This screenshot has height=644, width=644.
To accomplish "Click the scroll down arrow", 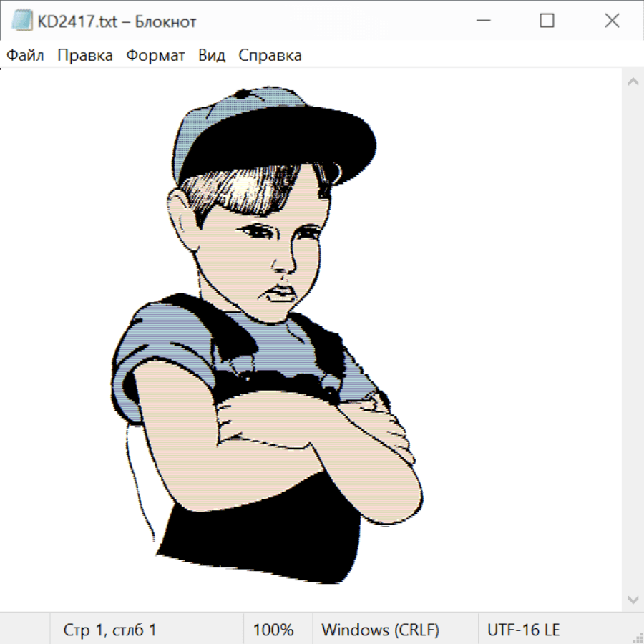I will [x=633, y=599].
